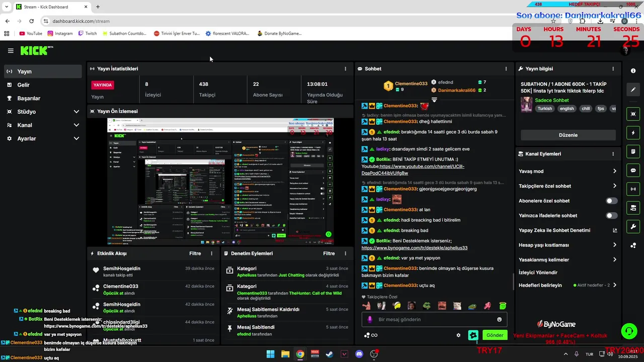Click the pencil edit icon in right toolbar
The width and height of the screenshot is (644, 362).
pos(633,90)
